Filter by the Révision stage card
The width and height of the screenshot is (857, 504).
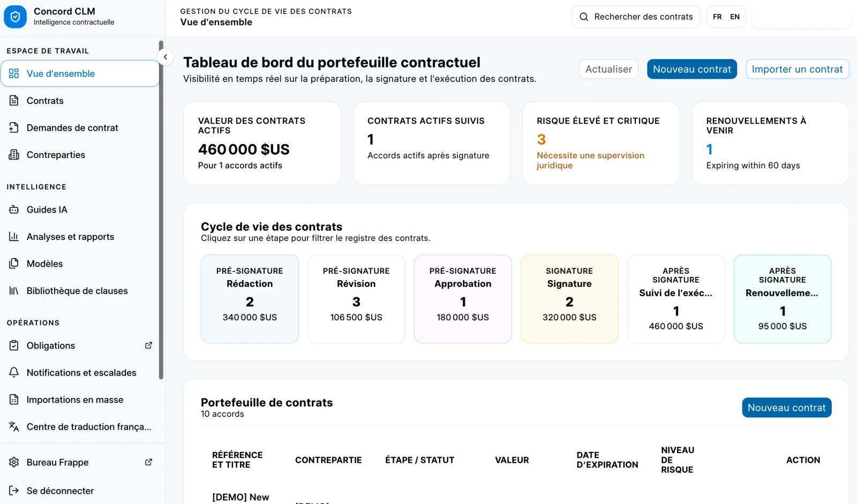pos(356,299)
